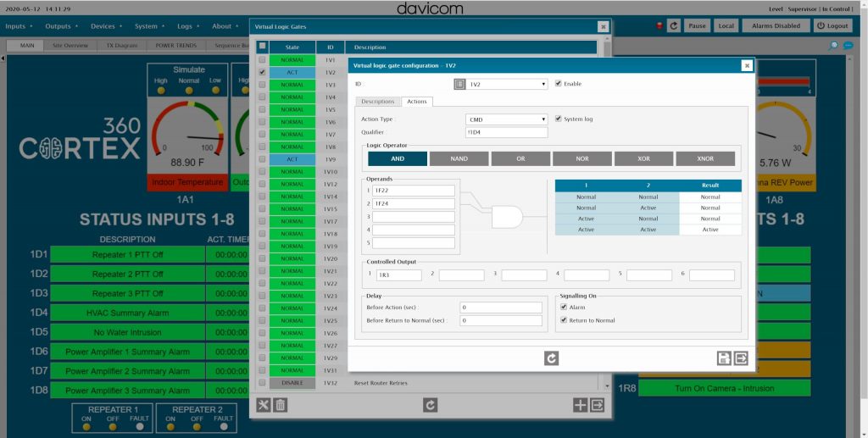Switch to the Descriptions tab
868x438 pixels.
[x=378, y=102]
